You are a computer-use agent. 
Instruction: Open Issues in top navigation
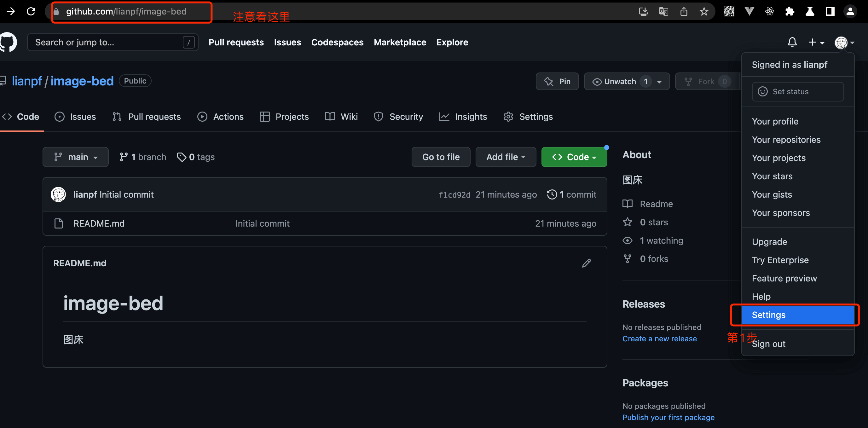(287, 43)
